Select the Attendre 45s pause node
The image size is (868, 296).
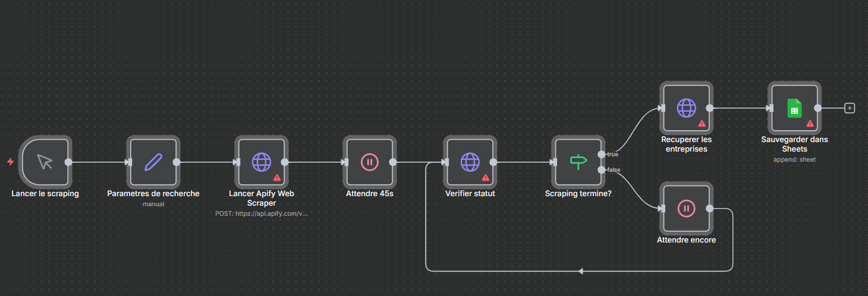coord(369,161)
